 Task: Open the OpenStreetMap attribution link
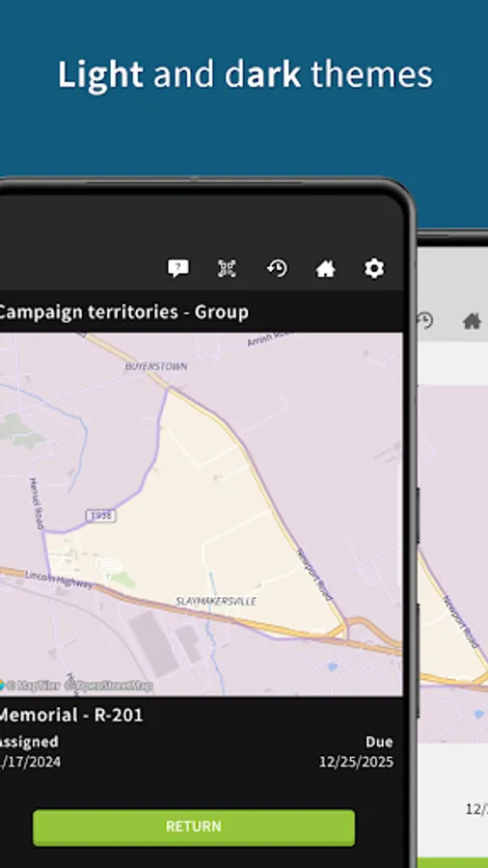tap(108, 686)
